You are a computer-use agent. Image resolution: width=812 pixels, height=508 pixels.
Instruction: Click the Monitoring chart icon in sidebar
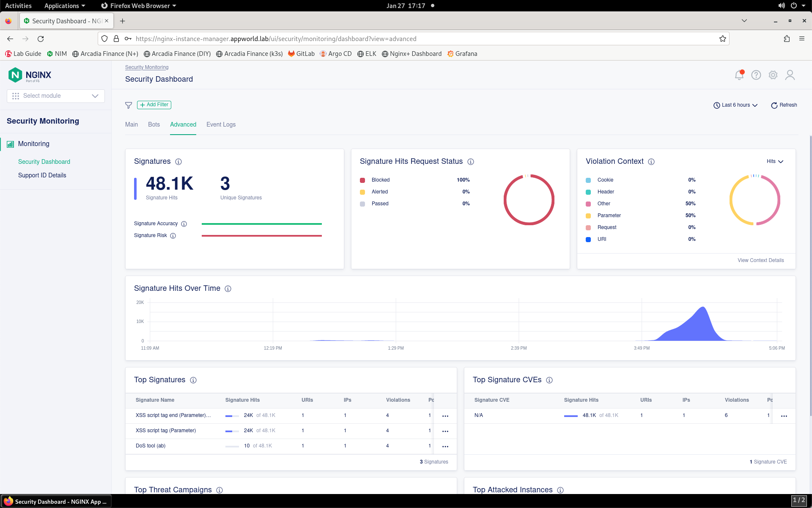click(x=10, y=144)
